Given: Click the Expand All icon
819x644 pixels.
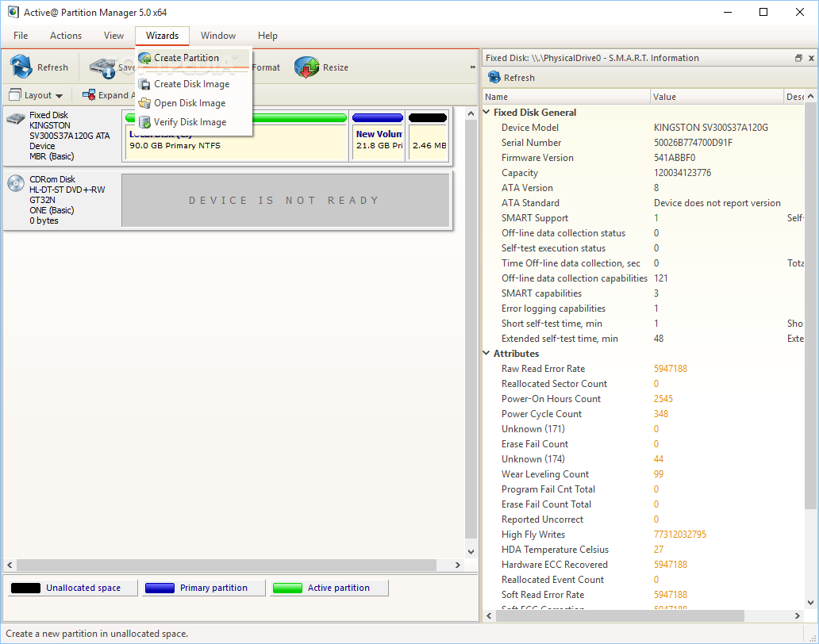Looking at the screenshot, I should (89, 95).
